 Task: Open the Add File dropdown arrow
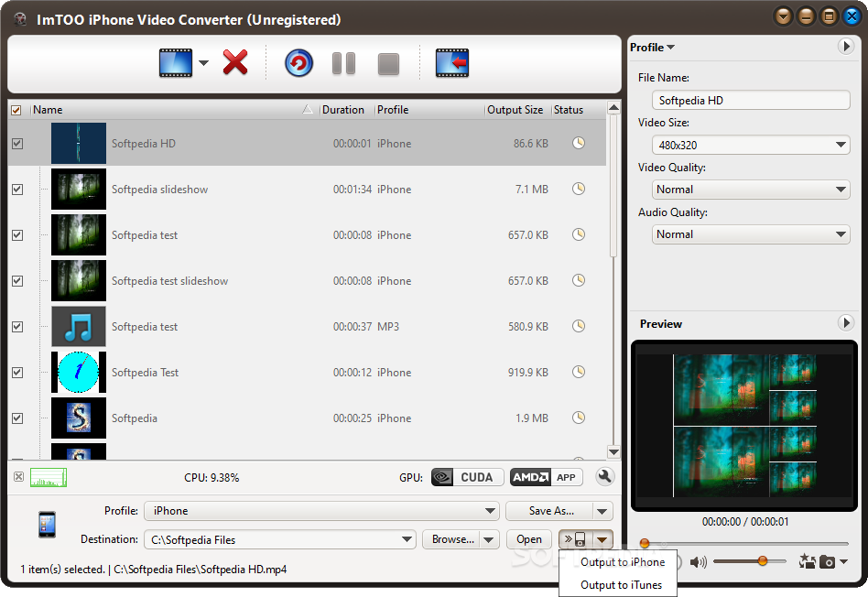click(x=203, y=63)
